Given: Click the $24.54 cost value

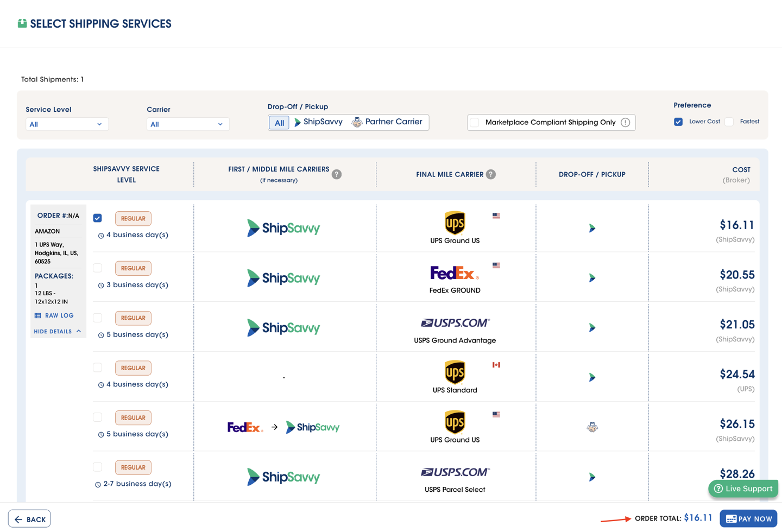Looking at the screenshot, I should click(737, 375).
